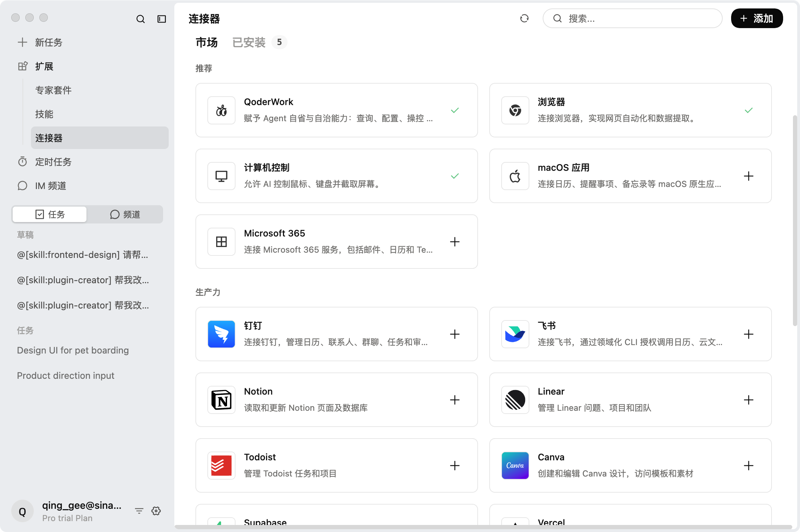Click the Microsoft 365 connector description

click(338, 250)
